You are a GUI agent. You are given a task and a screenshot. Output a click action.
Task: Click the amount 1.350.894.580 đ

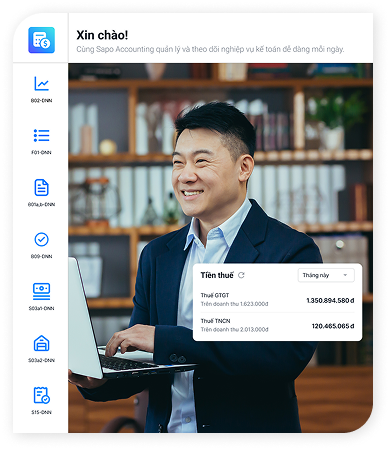pyautogui.click(x=330, y=300)
